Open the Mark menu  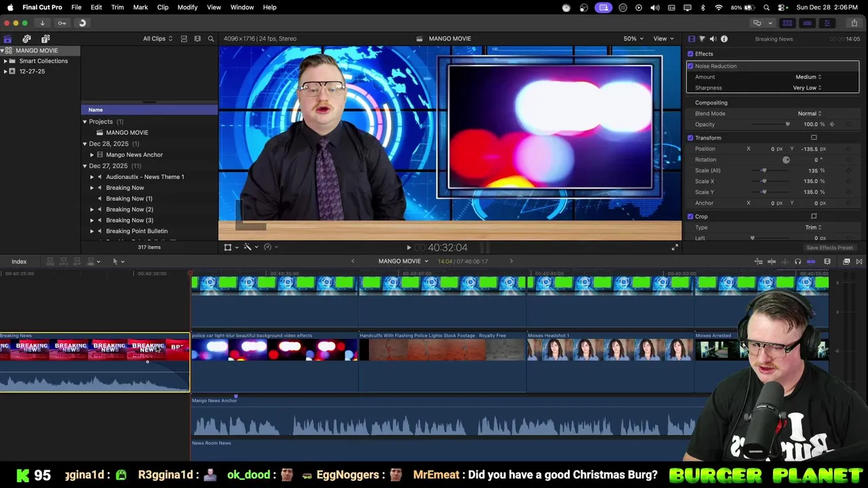pos(140,7)
